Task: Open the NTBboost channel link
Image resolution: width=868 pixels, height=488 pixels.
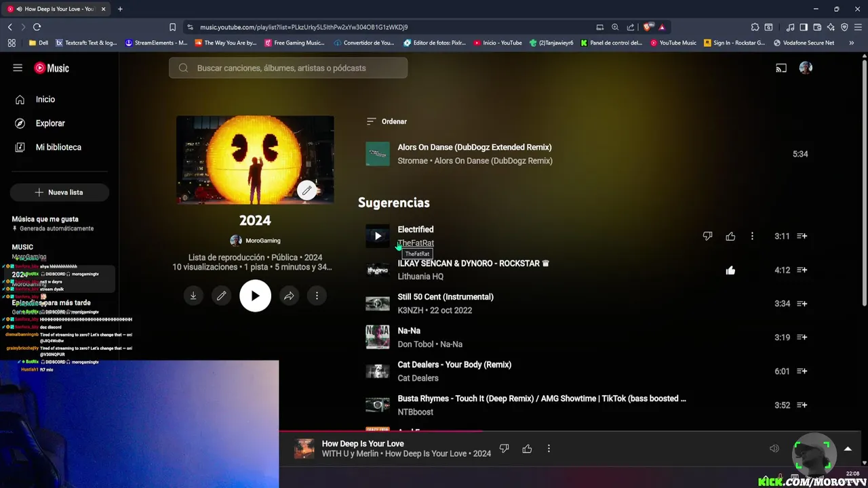Action: pos(415,412)
